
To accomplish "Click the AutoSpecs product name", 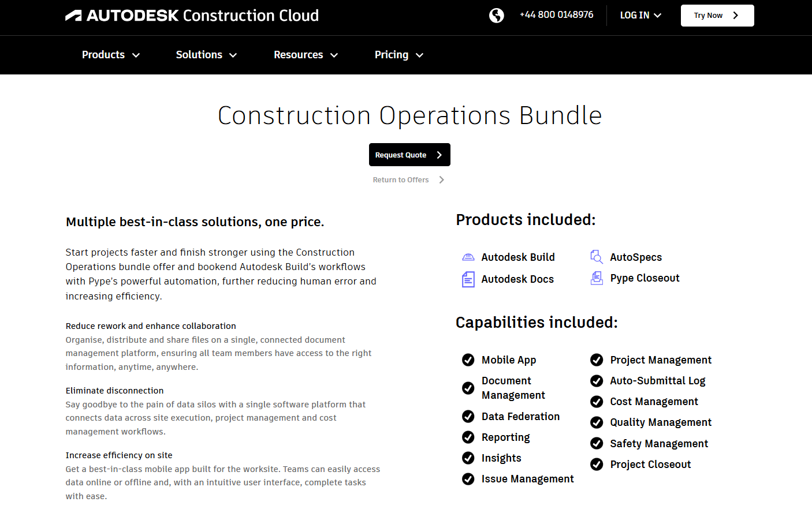I will (636, 257).
